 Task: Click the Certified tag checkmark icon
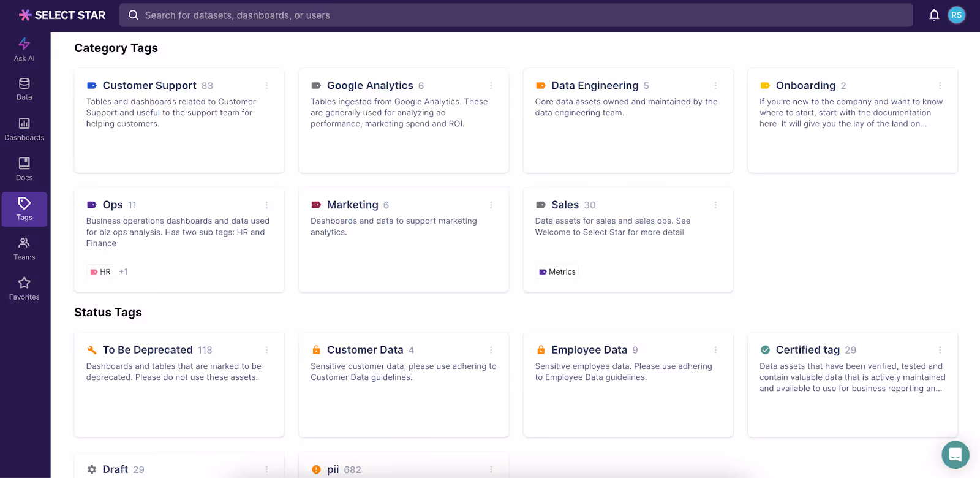765,350
